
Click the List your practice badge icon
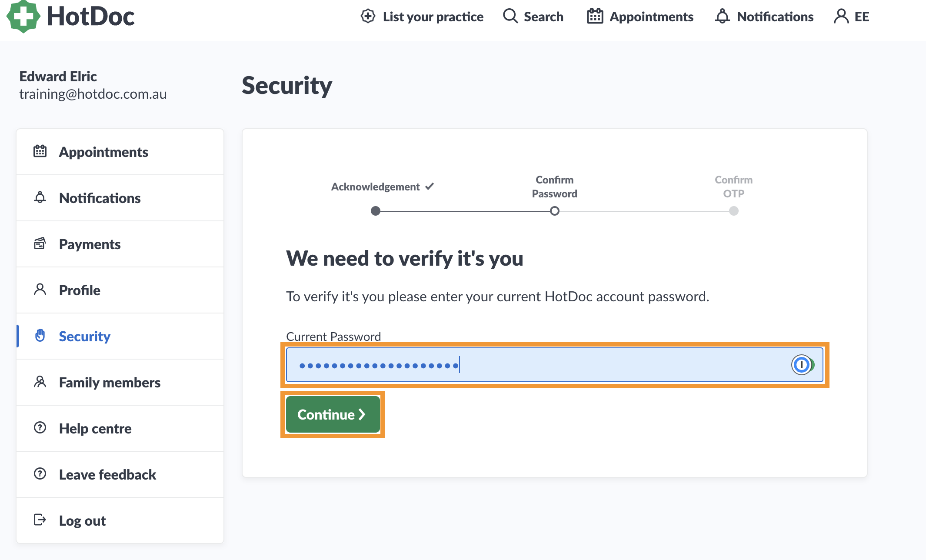[368, 16]
